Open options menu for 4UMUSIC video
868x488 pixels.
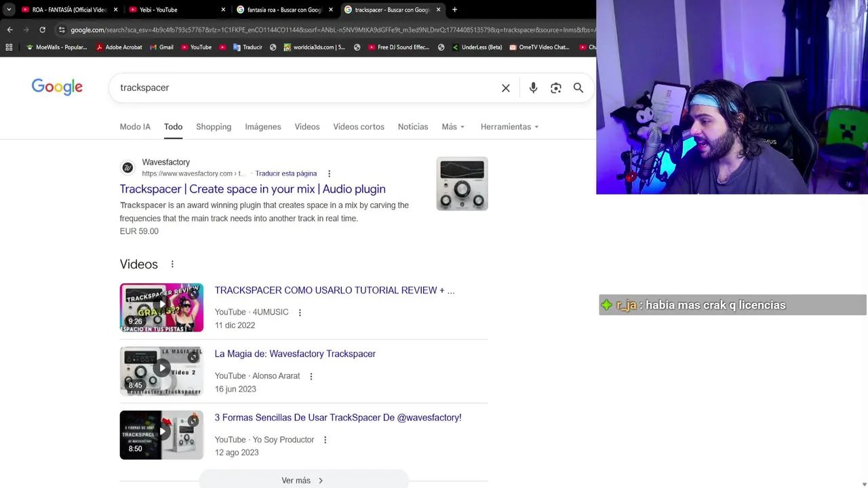300,312
